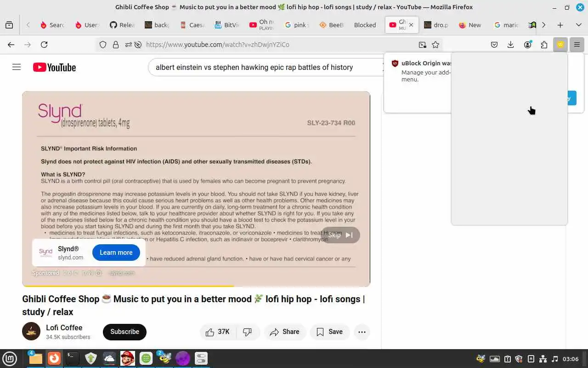Share the video

(285, 332)
